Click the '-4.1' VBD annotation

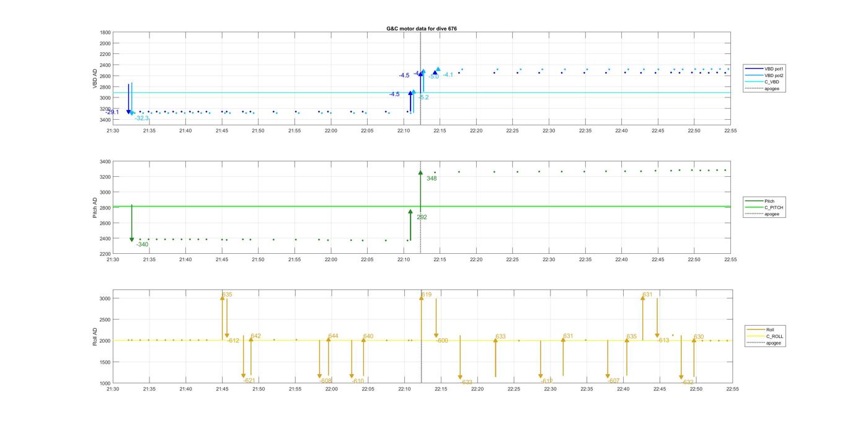[x=448, y=75]
